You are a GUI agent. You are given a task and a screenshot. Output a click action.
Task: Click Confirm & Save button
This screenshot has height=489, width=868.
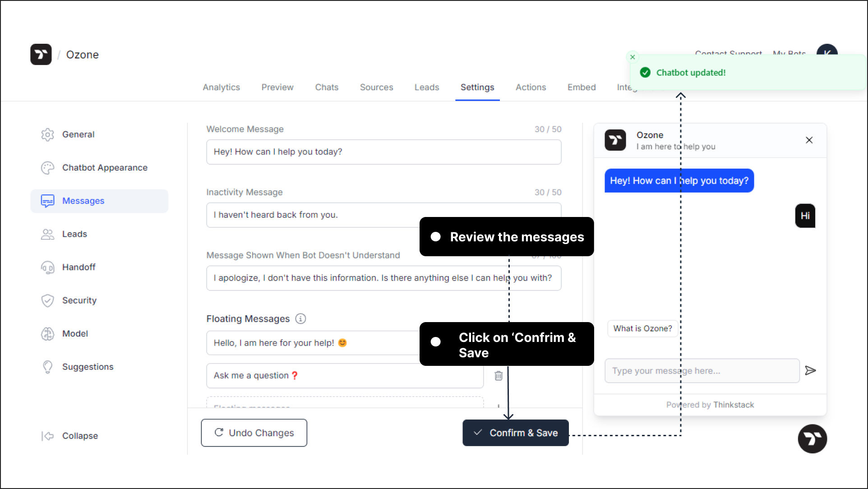coord(514,432)
